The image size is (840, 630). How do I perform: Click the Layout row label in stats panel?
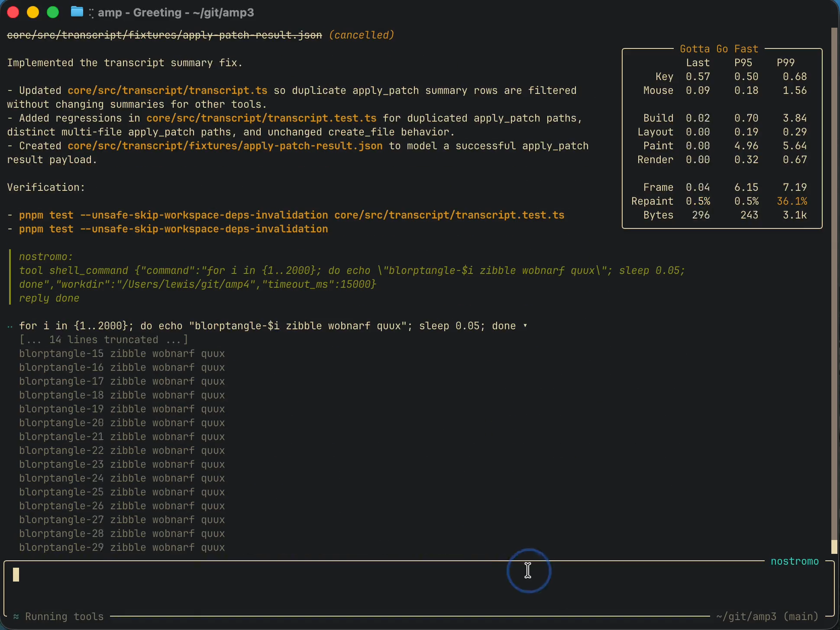pos(656,132)
